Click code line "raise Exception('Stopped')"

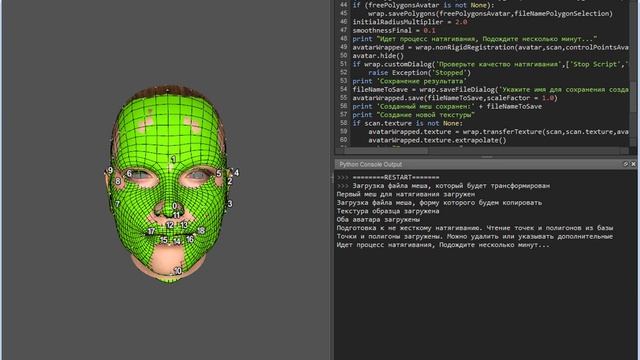(420, 73)
